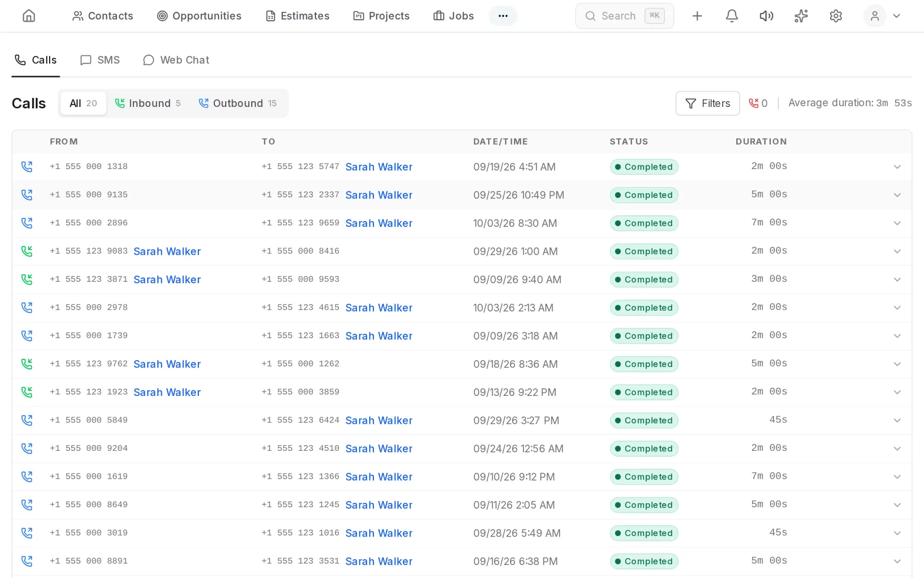Click the plus add-new icon
The image size is (924, 578).
[x=697, y=16]
